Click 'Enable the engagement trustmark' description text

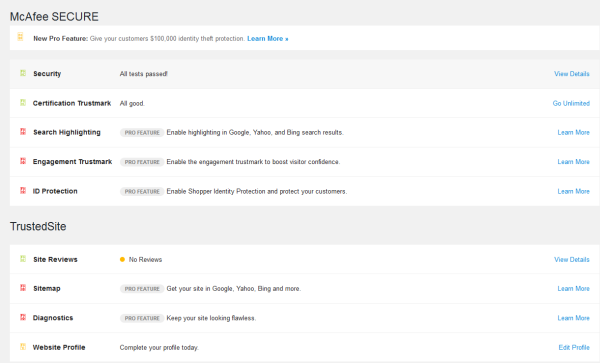[253, 162]
